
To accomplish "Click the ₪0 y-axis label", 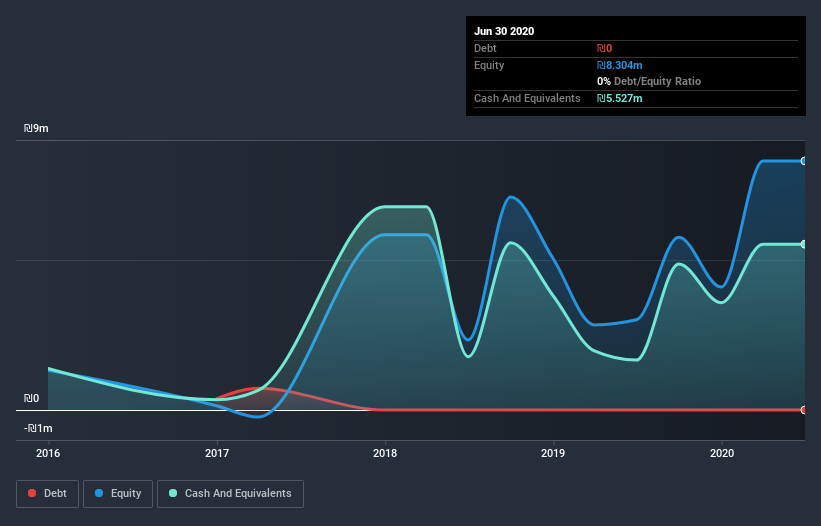I will [x=31, y=398].
